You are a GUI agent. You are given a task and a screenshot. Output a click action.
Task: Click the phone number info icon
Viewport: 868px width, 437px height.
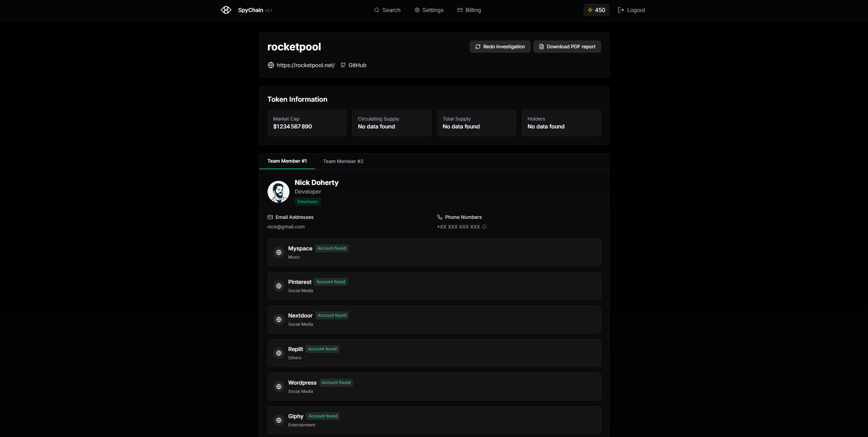(484, 227)
